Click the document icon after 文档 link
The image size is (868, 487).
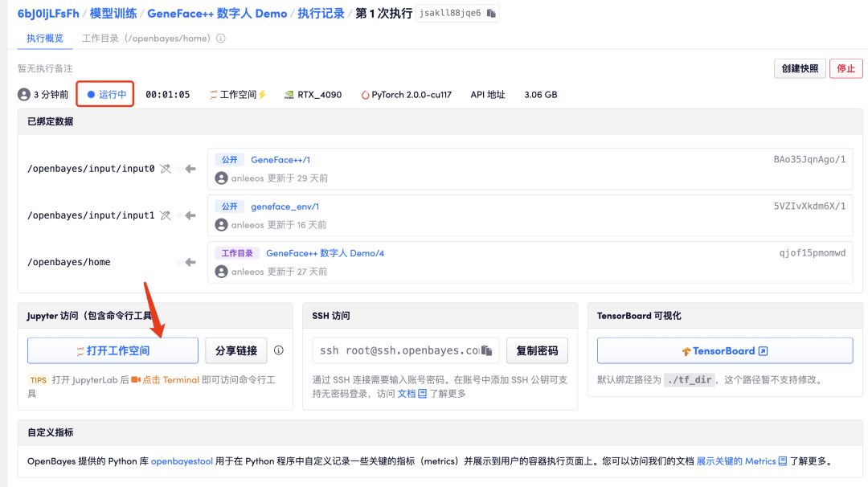pos(423,394)
